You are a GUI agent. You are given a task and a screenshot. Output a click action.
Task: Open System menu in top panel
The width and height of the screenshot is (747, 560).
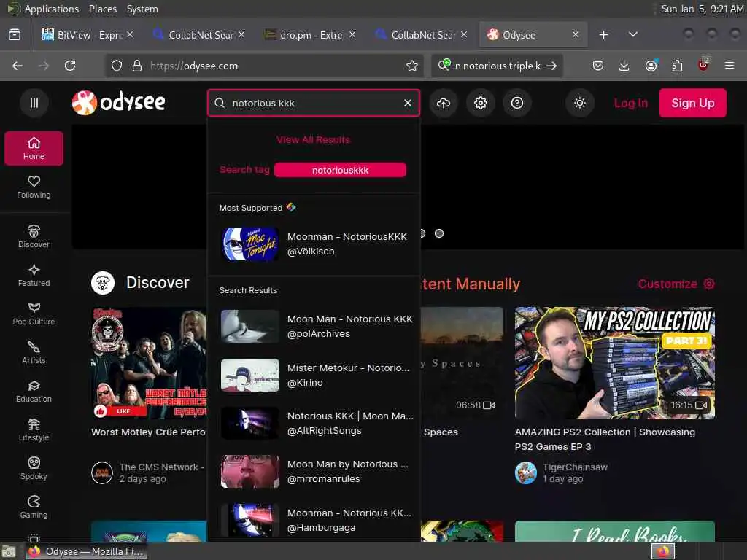tap(142, 9)
